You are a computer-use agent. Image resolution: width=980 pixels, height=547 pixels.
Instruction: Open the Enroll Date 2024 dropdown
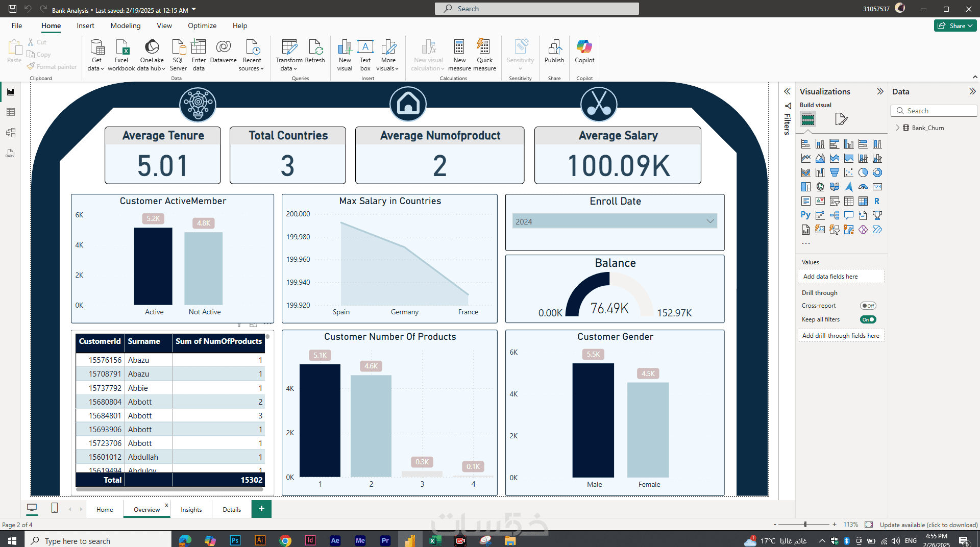point(615,221)
